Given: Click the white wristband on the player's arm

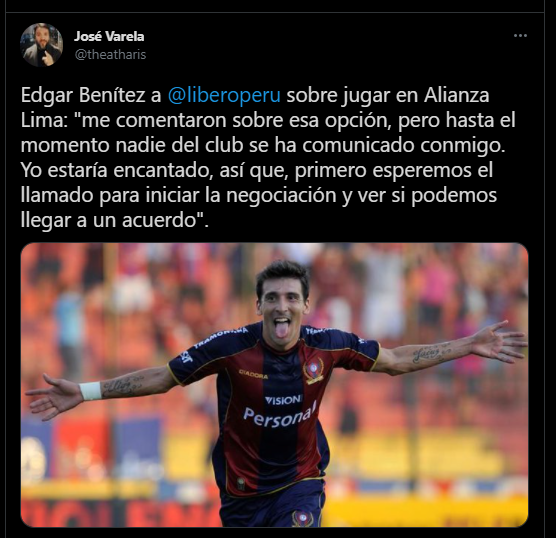Looking at the screenshot, I should [x=90, y=391].
